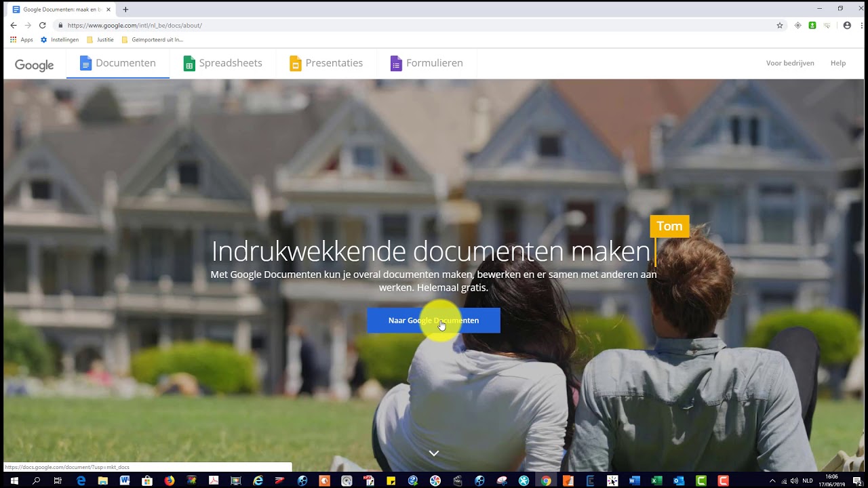868x488 pixels.
Task: Open File Explorer from taskbar
Action: pos(102,481)
